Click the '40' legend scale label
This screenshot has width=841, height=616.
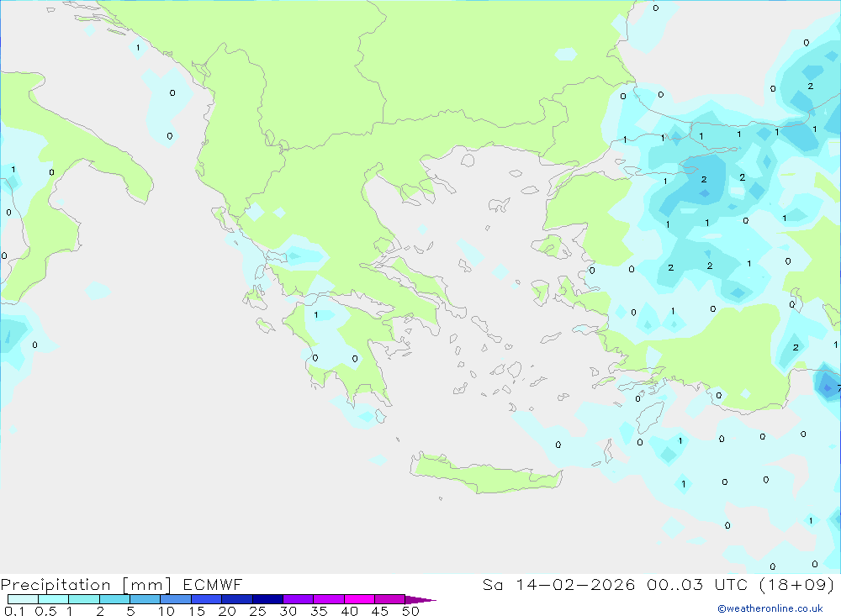pyautogui.click(x=349, y=611)
